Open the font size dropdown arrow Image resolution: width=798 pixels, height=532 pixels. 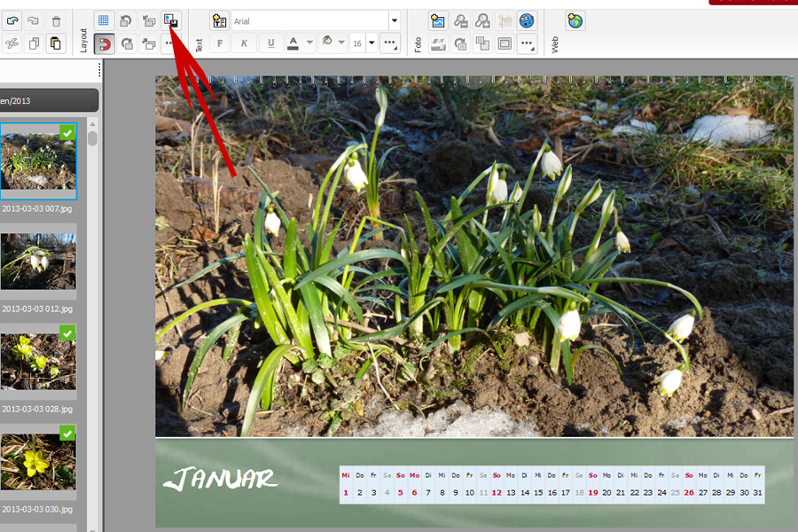(372, 43)
